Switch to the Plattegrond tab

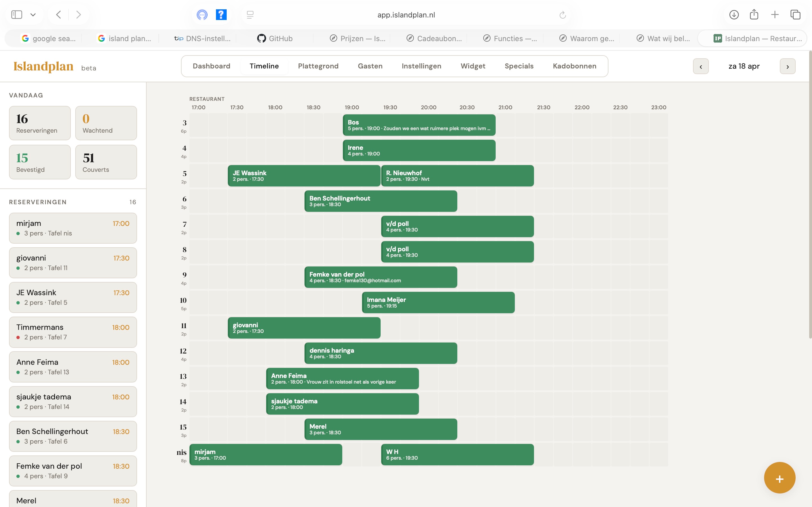(x=318, y=66)
